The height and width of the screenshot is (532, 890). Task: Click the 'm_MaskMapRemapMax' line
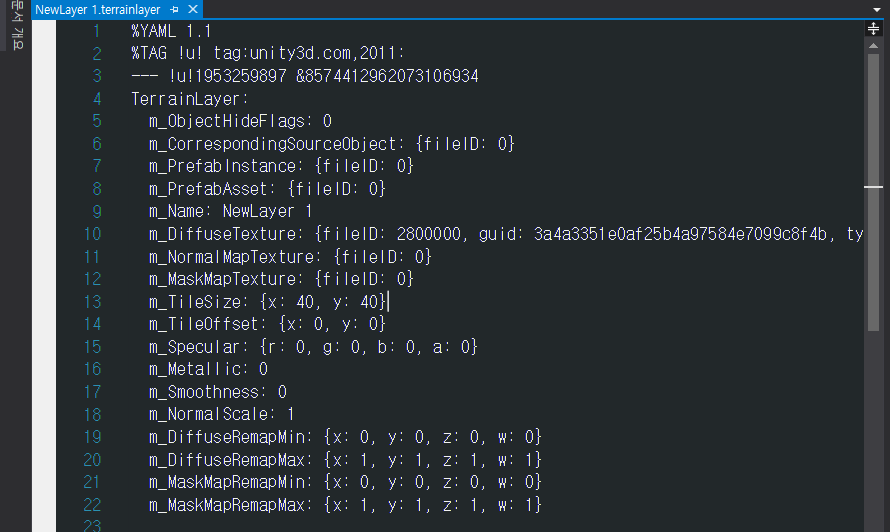tap(345, 505)
